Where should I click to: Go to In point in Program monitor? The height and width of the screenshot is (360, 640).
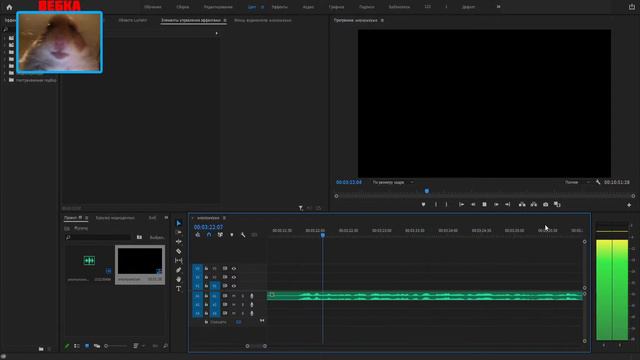(461, 204)
